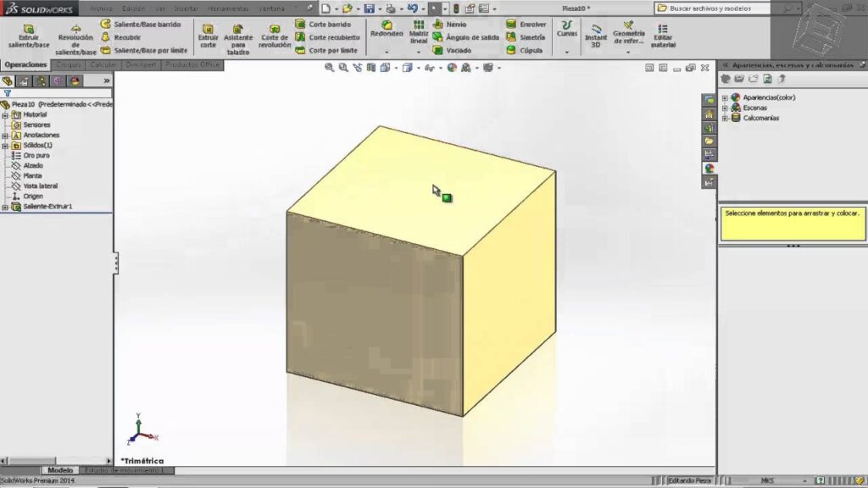Image resolution: width=868 pixels, height=488 pixels.
Task: Expand the Sólidos(1) folder
Action: click(x=5, y=146)
